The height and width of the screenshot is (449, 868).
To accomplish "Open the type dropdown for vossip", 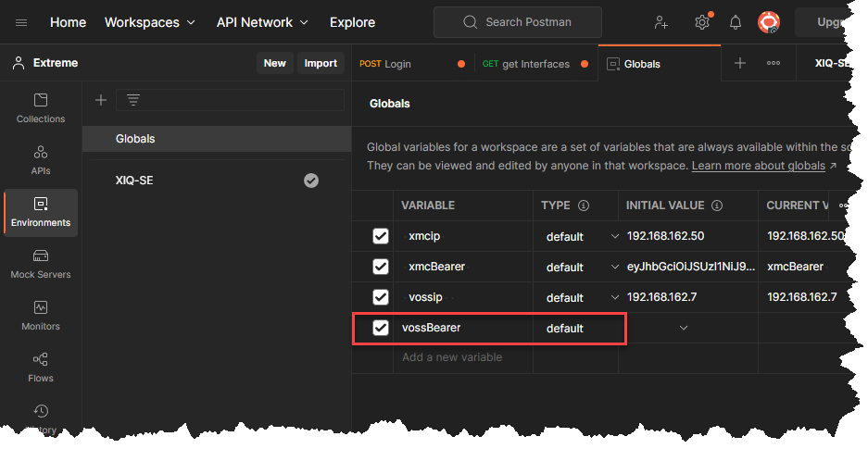I will point(614,297).
